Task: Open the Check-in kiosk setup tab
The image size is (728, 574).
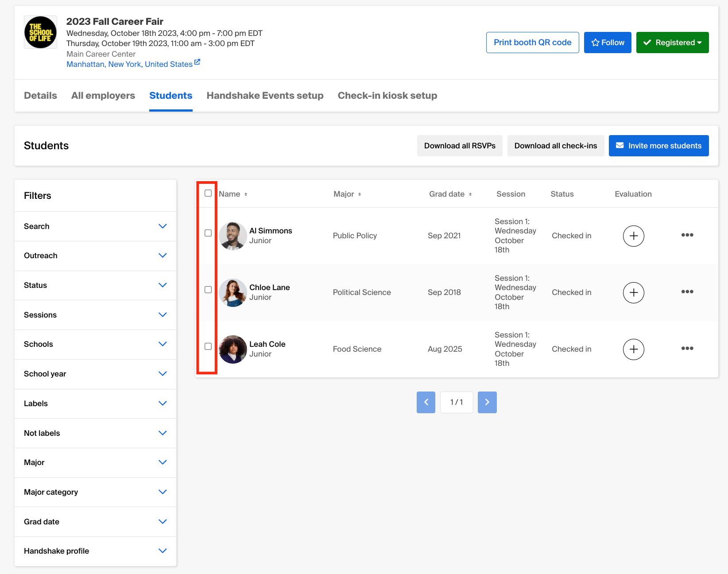Action: tap(387, 95)
